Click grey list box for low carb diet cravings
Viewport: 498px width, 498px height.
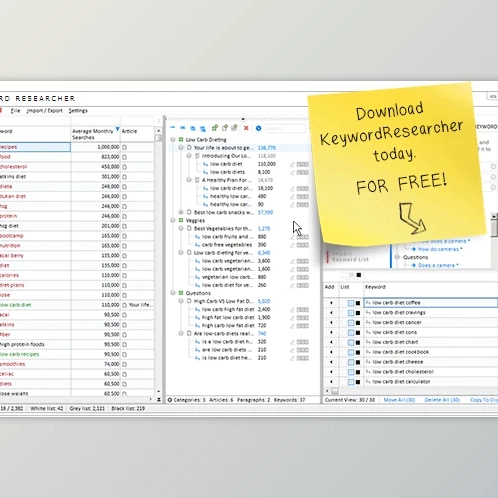[351, 313]
